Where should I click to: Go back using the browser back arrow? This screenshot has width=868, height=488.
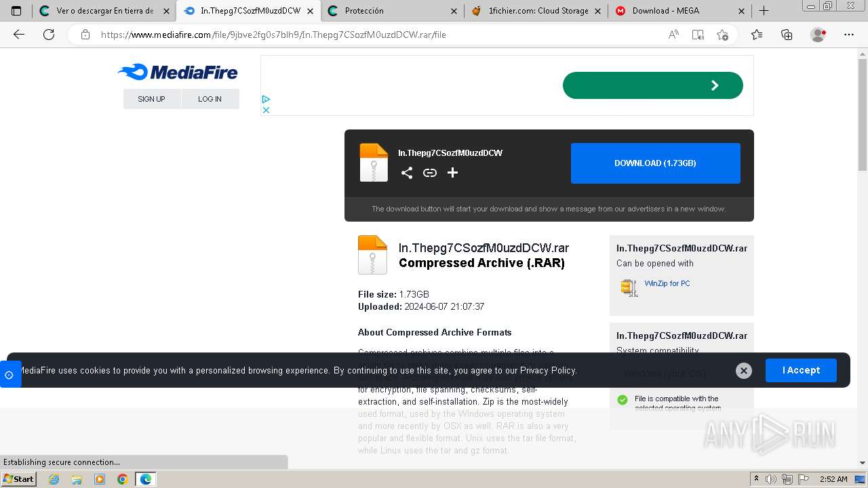[x=19, y=35]
